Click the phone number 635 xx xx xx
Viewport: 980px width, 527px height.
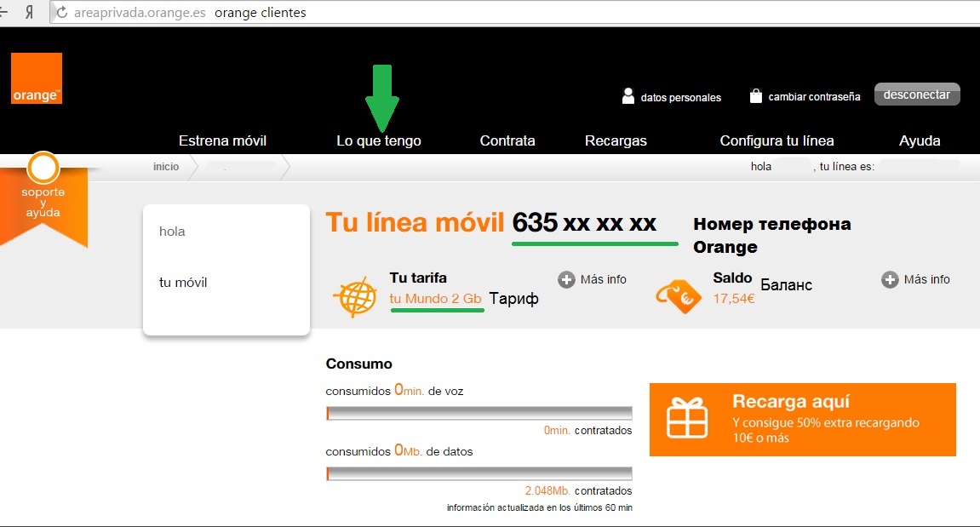click(584, 222)
